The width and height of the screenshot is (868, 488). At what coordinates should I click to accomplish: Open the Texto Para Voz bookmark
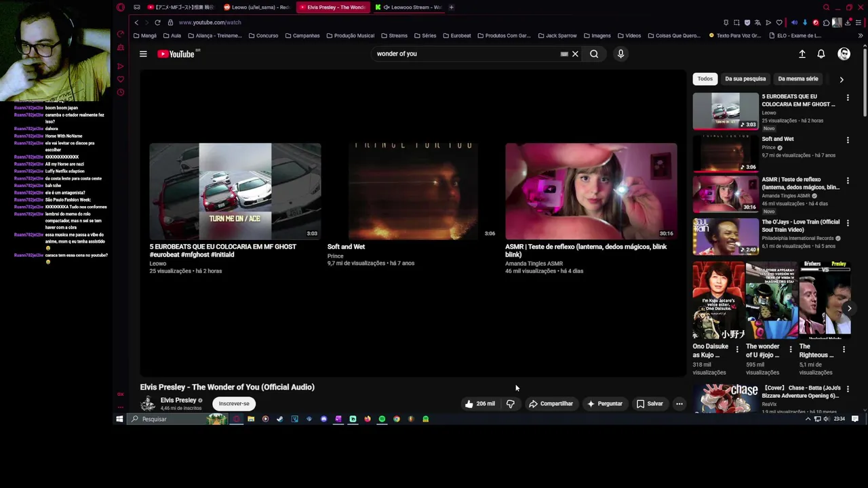[735, 35]
